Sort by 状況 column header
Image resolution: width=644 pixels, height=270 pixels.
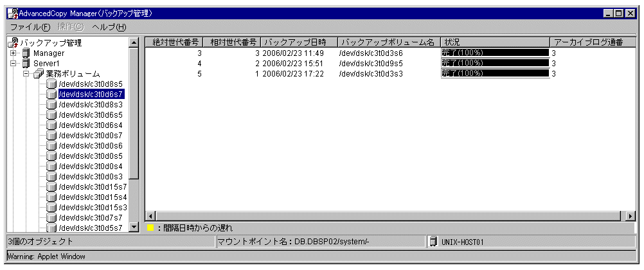click(496, 42)
